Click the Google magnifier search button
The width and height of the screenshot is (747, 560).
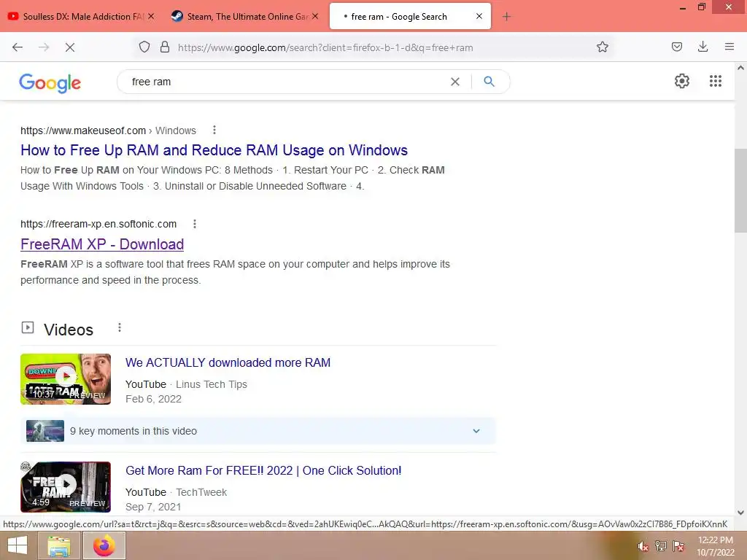click(489, 82)
